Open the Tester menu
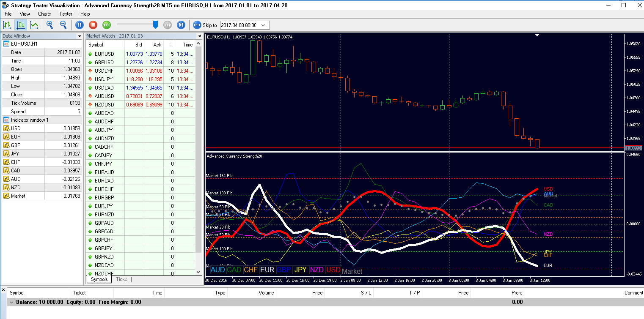 (66, 14)
